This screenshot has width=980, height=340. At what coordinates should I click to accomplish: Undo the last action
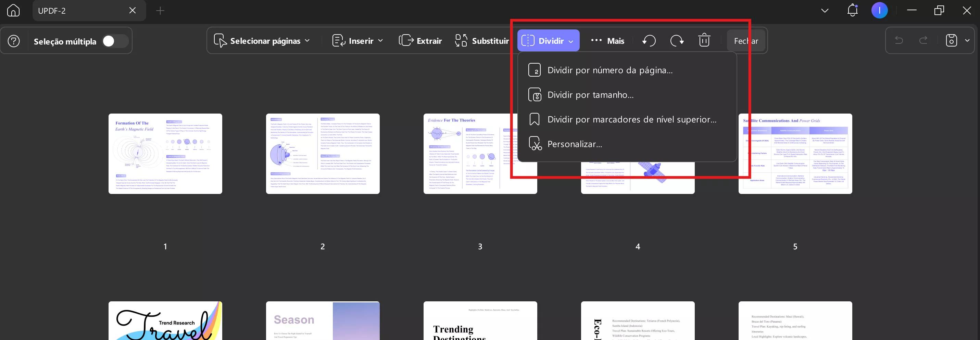pos(899,40)
